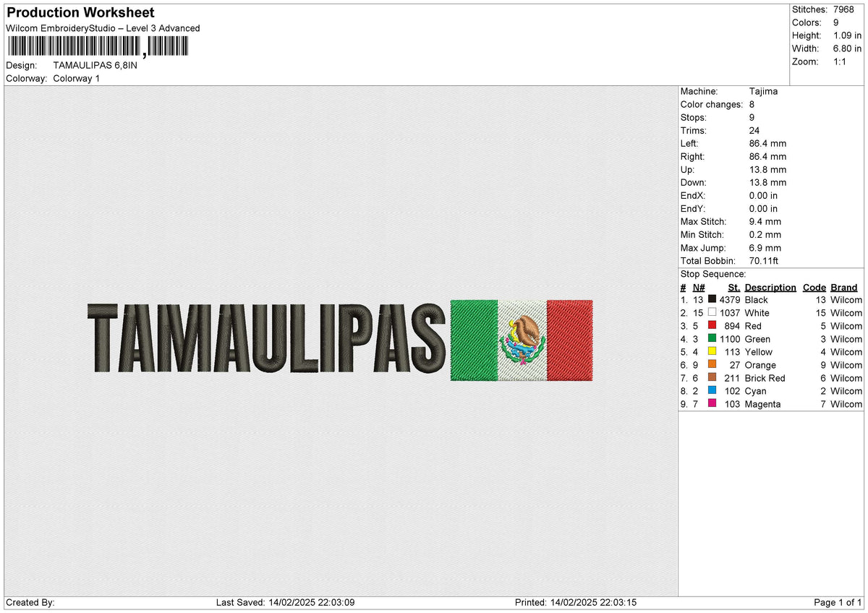
Task: Select the 'Magenta' description text
Action: click(762, 404)
